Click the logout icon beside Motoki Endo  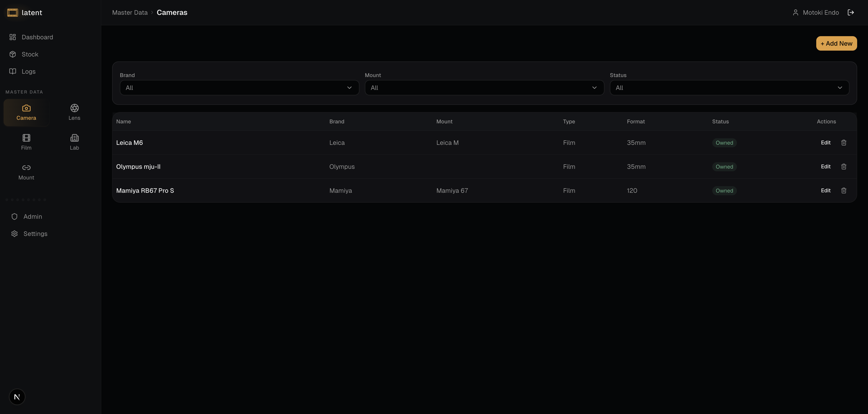[850, 12]
